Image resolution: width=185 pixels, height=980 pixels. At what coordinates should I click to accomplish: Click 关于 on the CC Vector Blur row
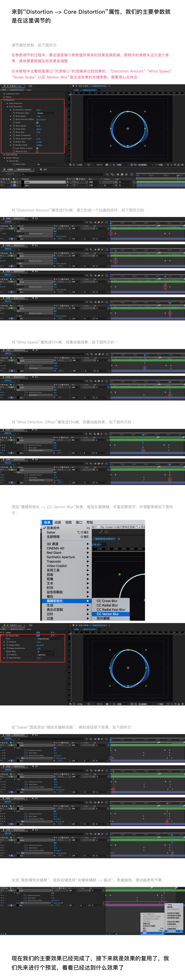click(53, 636)
